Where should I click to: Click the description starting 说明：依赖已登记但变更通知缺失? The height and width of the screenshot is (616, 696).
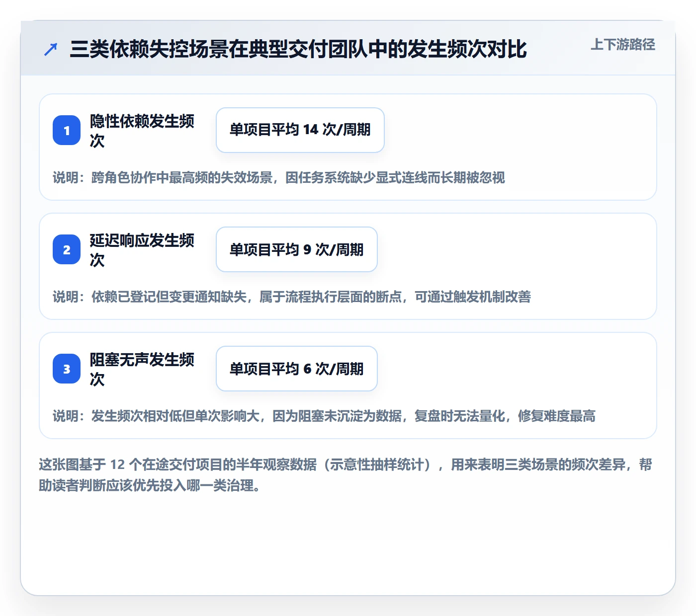(292, 297)
